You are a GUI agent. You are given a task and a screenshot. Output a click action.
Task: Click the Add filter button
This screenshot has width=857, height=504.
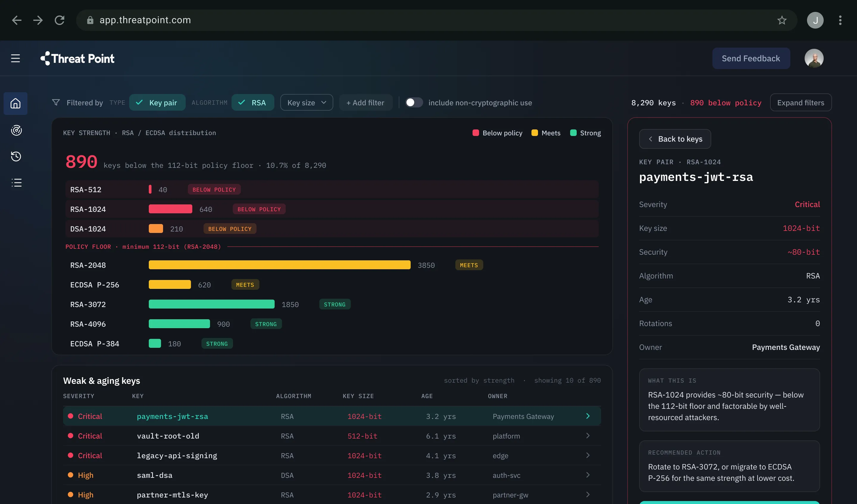click(366, 102)
